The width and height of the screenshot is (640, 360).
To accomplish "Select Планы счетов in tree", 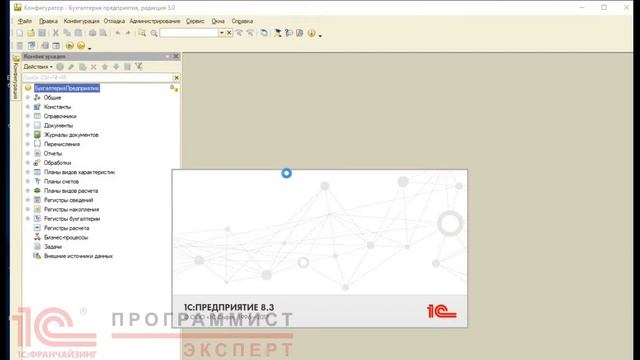I will click(61, 182).
